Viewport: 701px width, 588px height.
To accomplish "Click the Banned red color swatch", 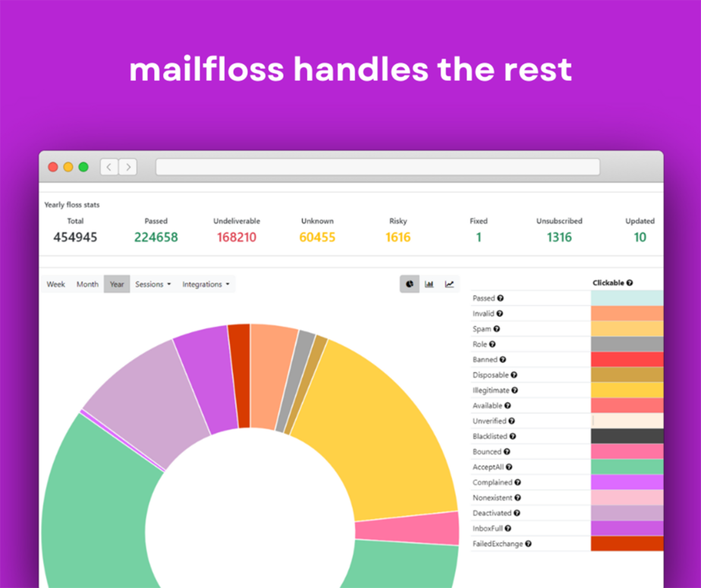I will (627, 360).
